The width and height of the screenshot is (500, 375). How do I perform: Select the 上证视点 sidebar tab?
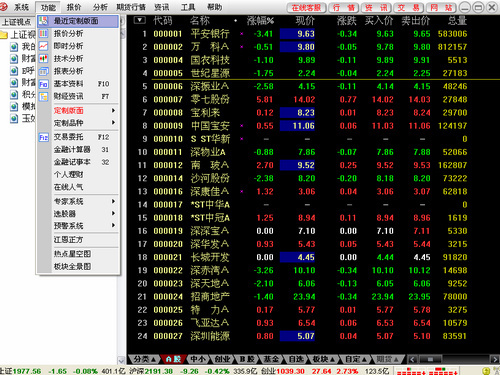click(16, 22)
